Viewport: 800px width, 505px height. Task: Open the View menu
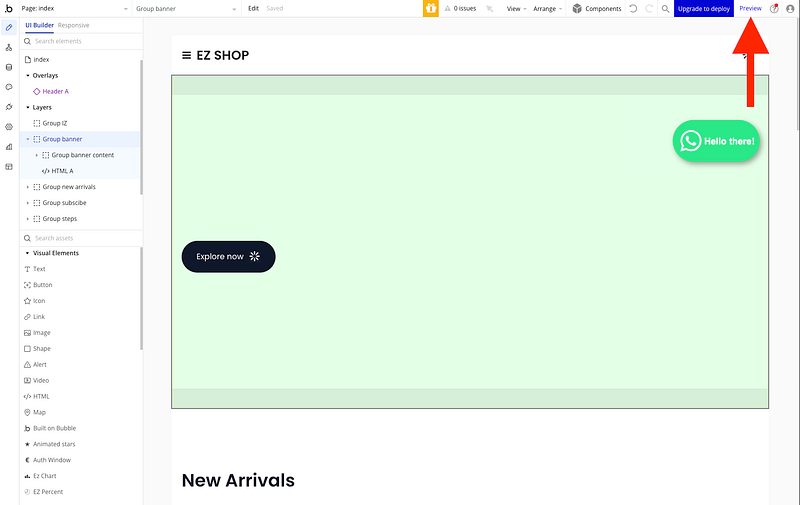[516, 8]
